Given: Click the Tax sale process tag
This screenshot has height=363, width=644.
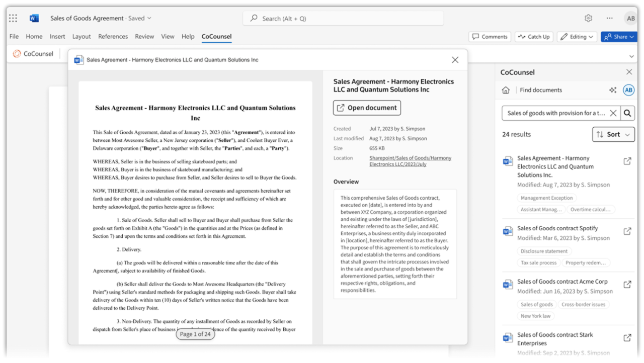Looking at the screenshot, I should click(x=539, y=263).
